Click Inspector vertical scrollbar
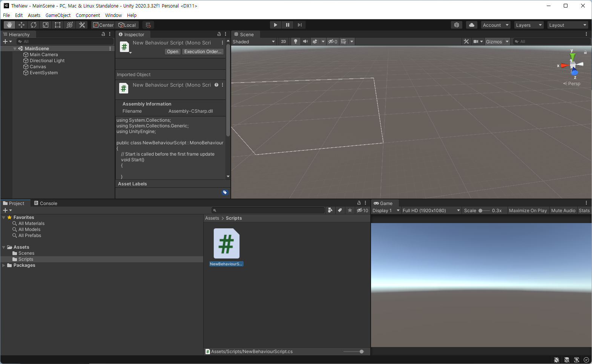 (x=228, y=90)
